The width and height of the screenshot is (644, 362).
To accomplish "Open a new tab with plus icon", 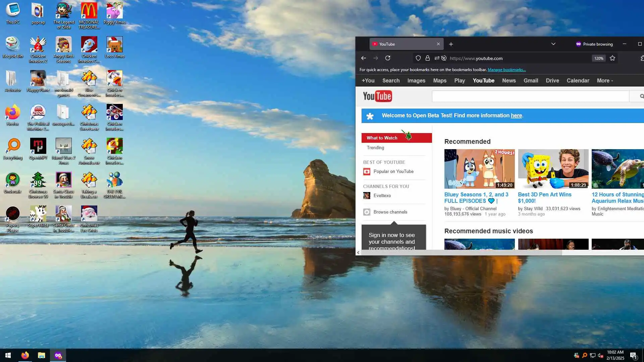I will click(x=451, y=44).
